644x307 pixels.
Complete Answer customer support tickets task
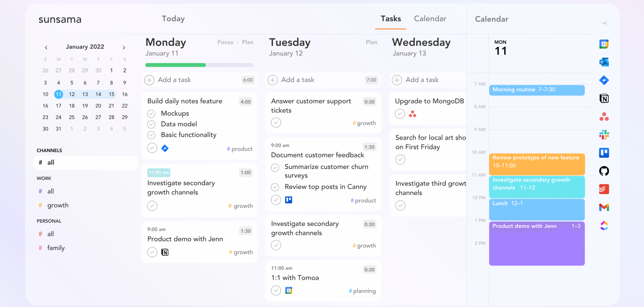click(x=276, y=123)
